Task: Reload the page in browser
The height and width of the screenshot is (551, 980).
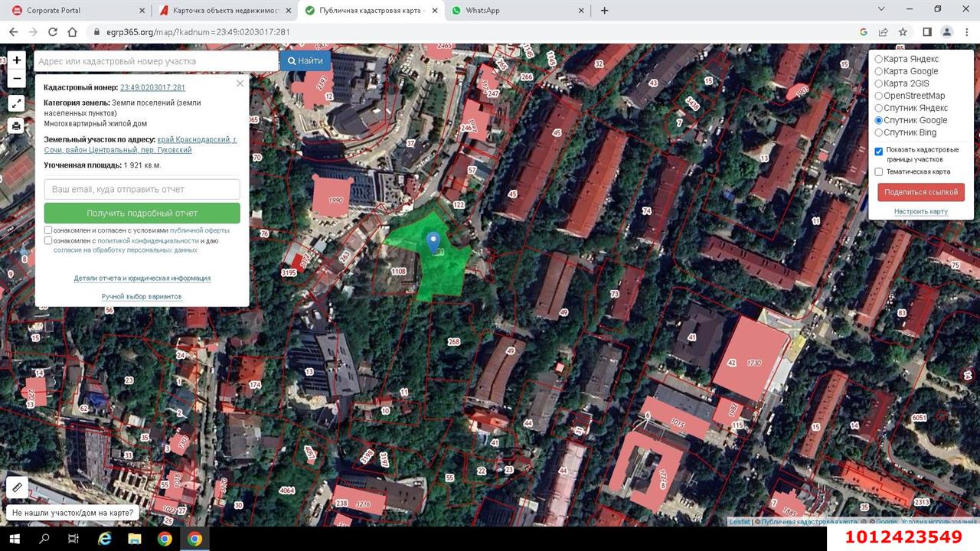Action: [53, 32]
